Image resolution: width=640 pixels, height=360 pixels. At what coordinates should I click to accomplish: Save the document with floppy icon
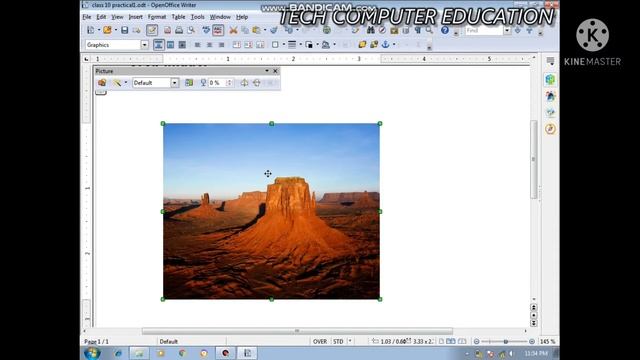[x=124, y=30]
